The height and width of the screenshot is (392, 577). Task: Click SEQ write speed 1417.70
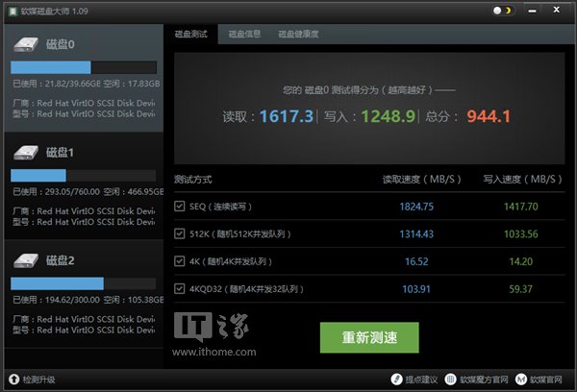point(520,207)
